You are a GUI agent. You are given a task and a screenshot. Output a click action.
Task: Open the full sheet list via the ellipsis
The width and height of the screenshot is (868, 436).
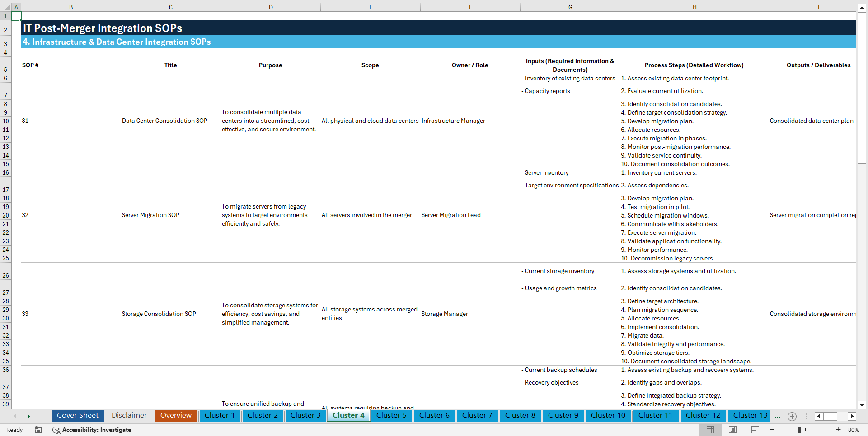(x=778, y=416)
